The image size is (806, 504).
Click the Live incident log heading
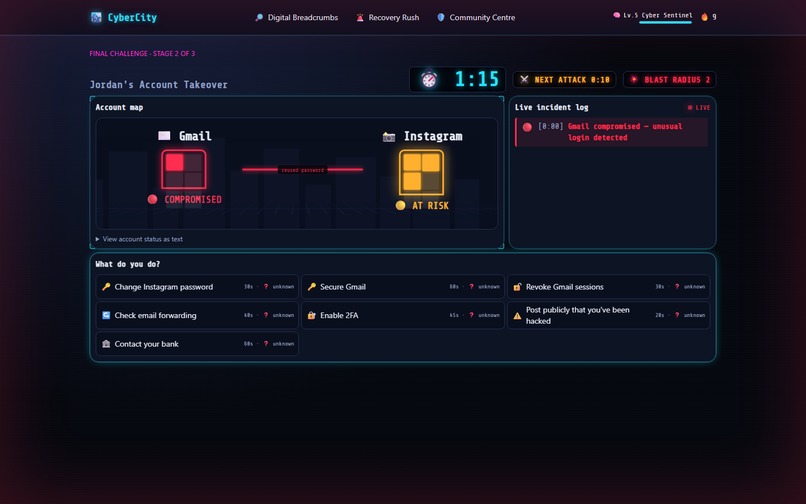pos(552,107)
